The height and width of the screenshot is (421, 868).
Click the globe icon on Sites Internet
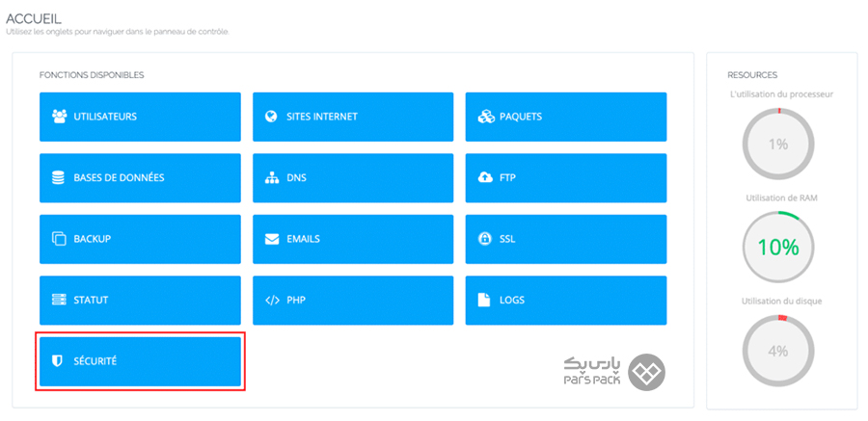point(271,117)
